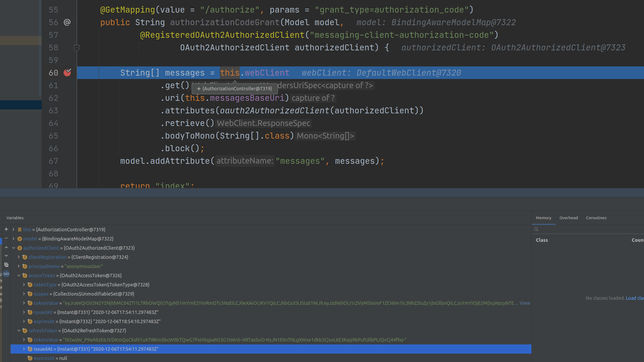644x362 pixels.
Task: Click the glasses Show Watches icon
Action: coord(6,274)
